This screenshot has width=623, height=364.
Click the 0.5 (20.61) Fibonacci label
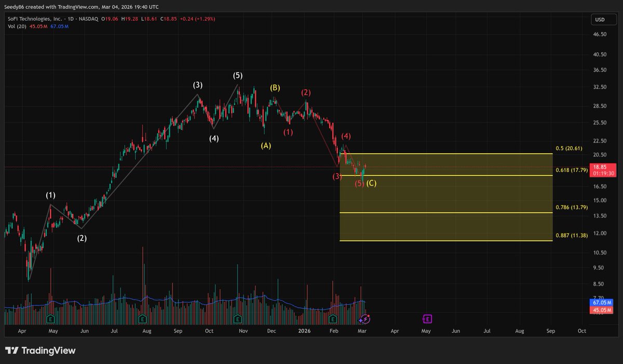[x=570, y=148]
